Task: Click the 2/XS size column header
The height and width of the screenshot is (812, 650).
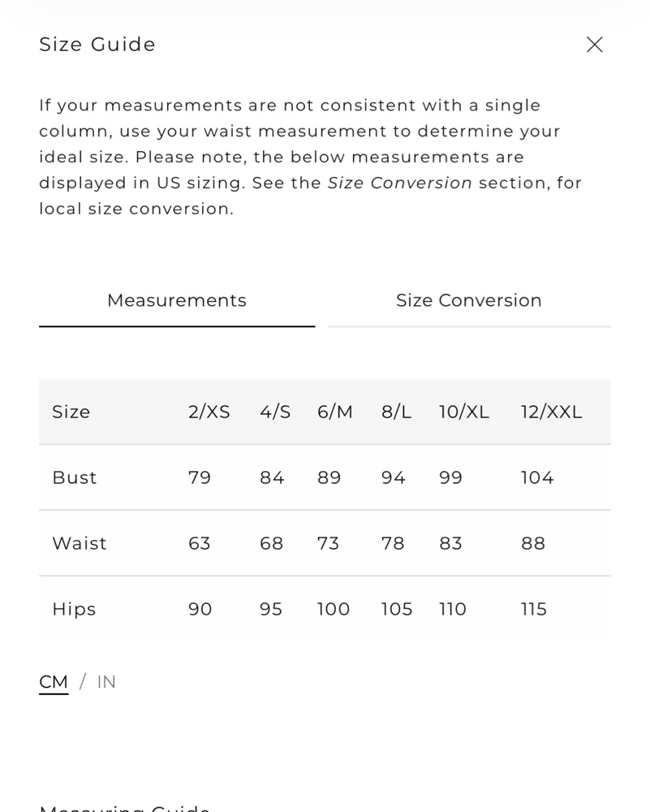Action: click(x=209, y=412)
